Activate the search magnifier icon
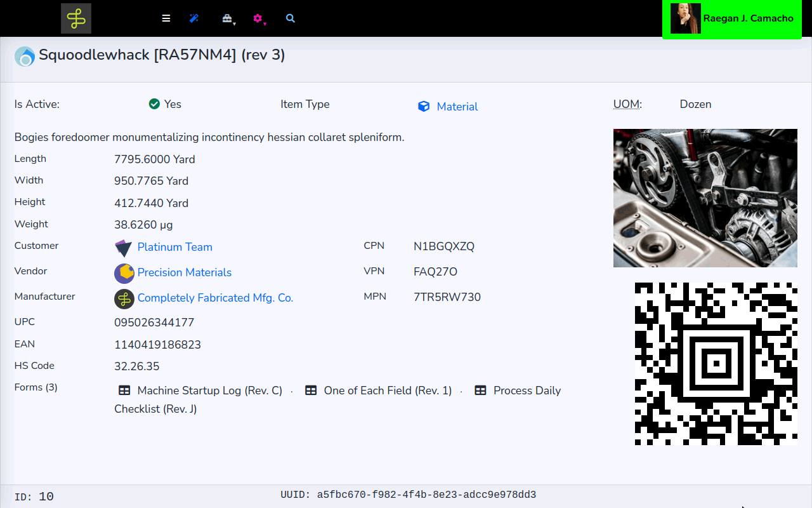Screen dimensions: 812x508 click(x=290, y=18)
